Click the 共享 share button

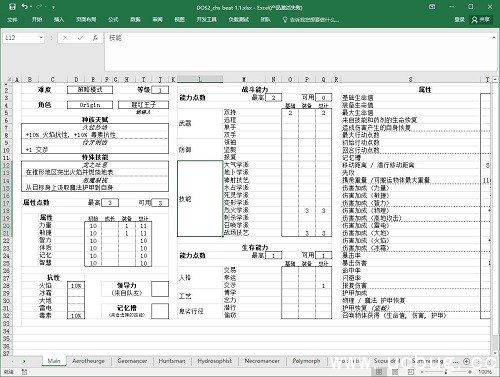coord(480,20)
